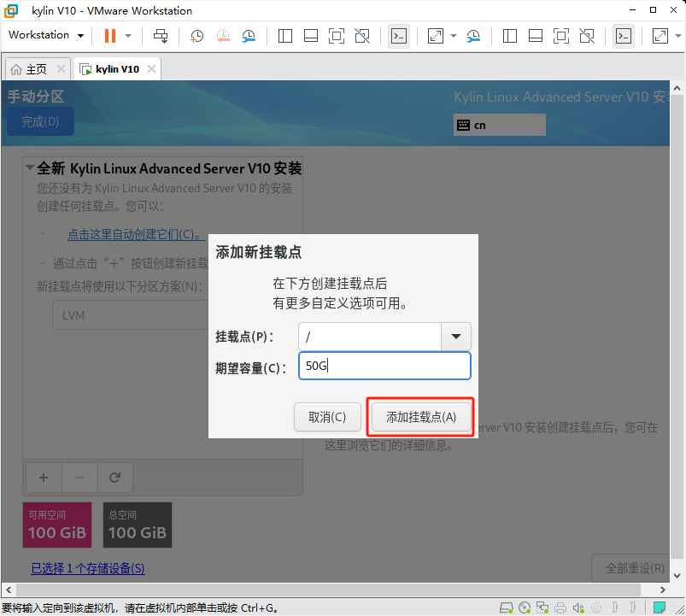Viewport: 686px width, 616px height.
Task: Remove the mount point with the minus button
Action: [x=79, y=478]
